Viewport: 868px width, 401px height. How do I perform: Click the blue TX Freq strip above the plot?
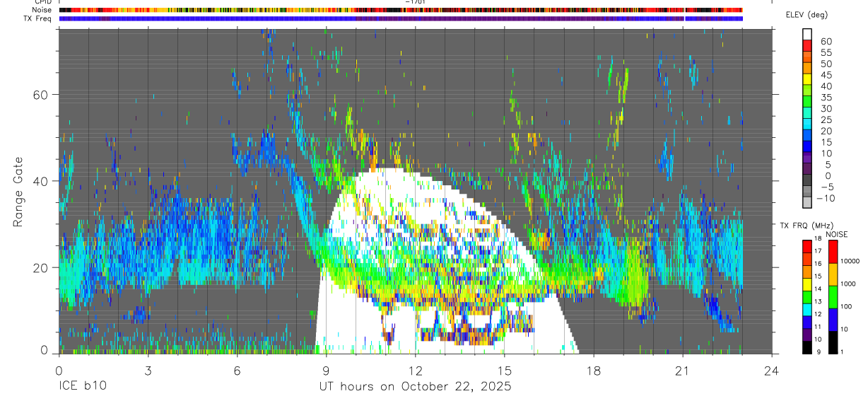[401, 18]
